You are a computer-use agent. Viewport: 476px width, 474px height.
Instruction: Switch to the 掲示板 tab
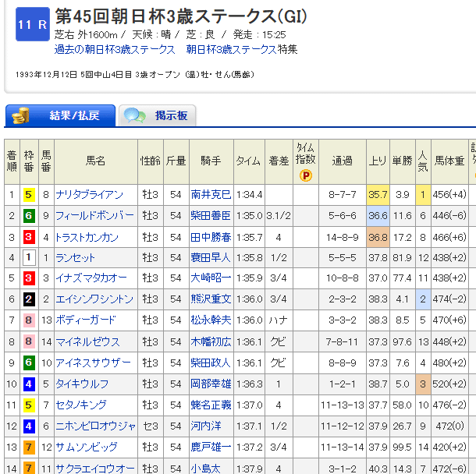click(160, 115)
